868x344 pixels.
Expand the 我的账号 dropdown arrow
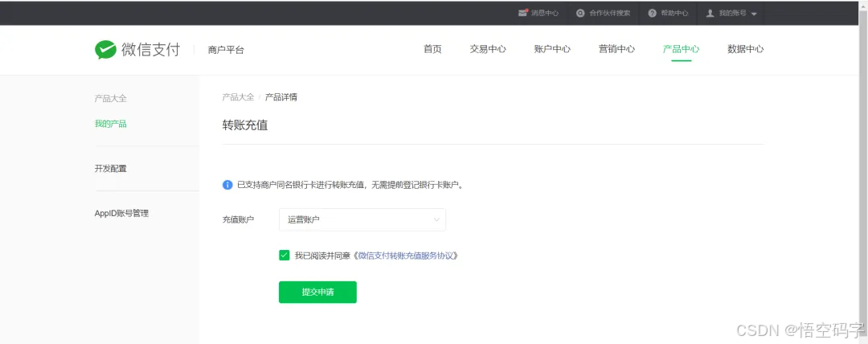coord(753,14)
